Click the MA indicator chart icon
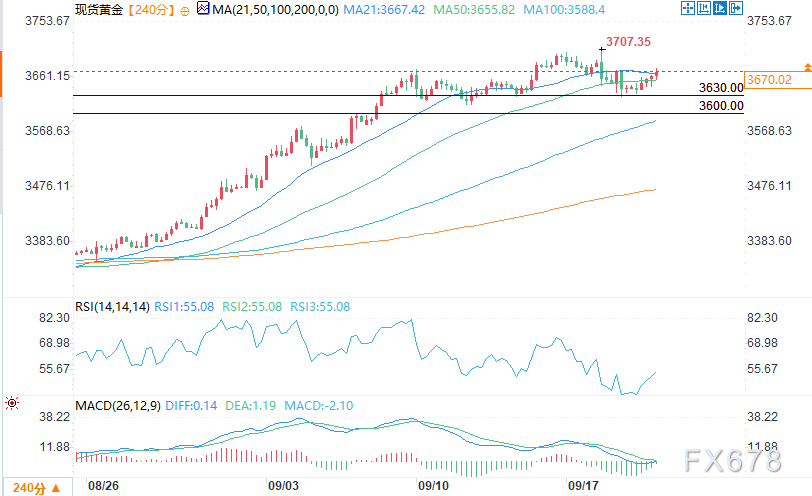This screenshot has width=812, height=496. (204, 9)
